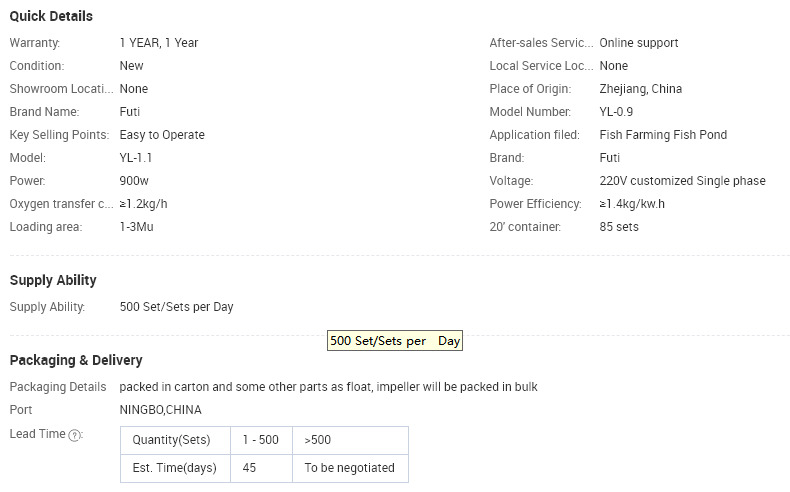790x492 pixels.
Task: Click the Port value NINGBO,CHINA
Action: 160,410
